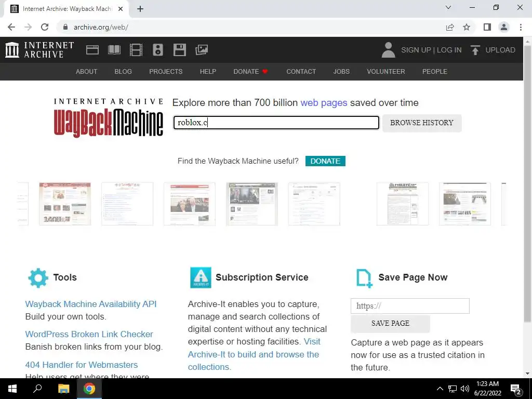This screenshot has width=532, height=399.
Task: Open Chrome side panel icon
Action: pos(487,27)
